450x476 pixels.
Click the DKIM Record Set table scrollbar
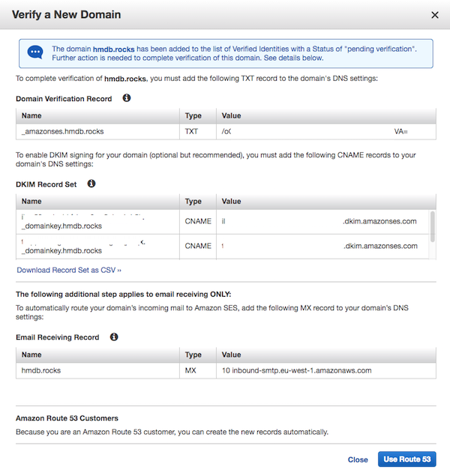(x=431, y=225)
